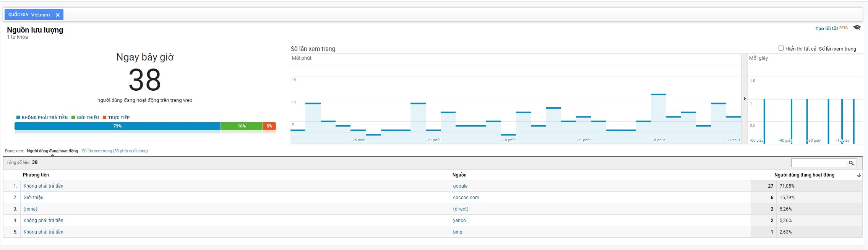Click the 'Tổng số liệu: 38' summary text
Screen dimensions: 868x250
click(22, 162)
